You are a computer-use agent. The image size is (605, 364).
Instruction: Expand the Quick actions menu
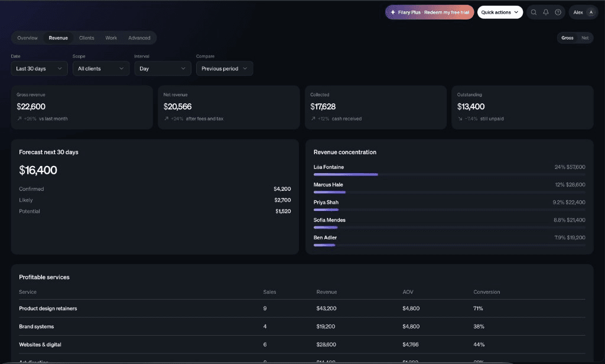500,12
